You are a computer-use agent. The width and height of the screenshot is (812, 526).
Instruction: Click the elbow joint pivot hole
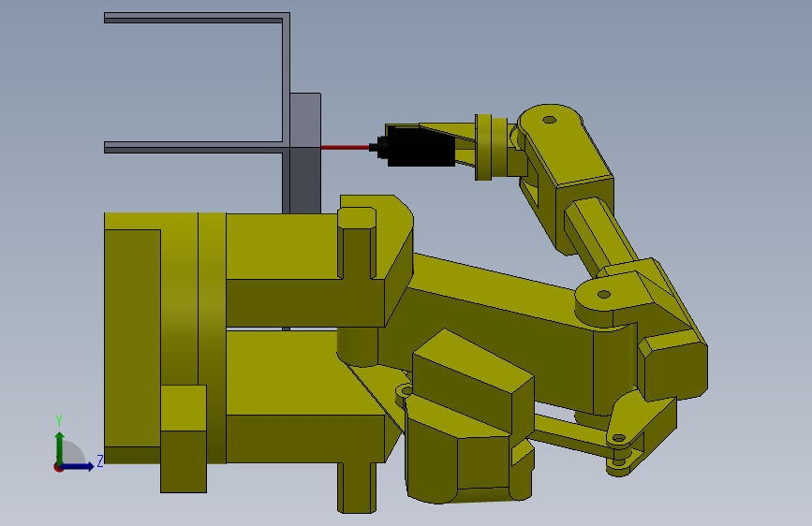click(604, 294)
